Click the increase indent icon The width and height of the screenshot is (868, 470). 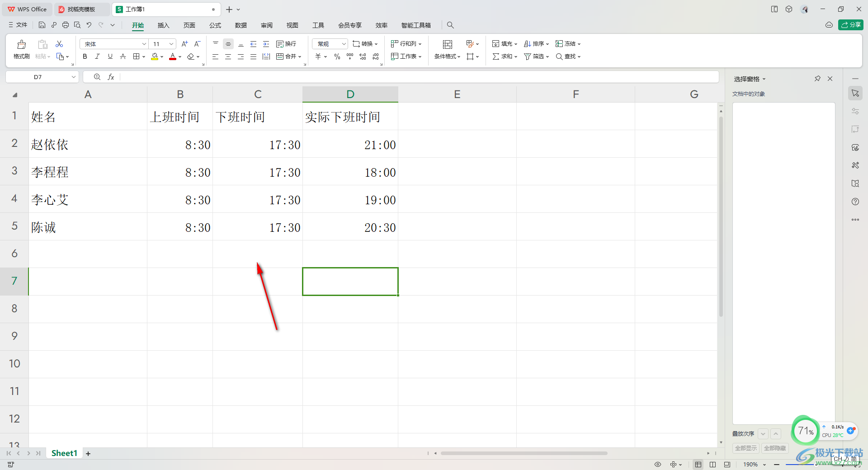(266, 44)
